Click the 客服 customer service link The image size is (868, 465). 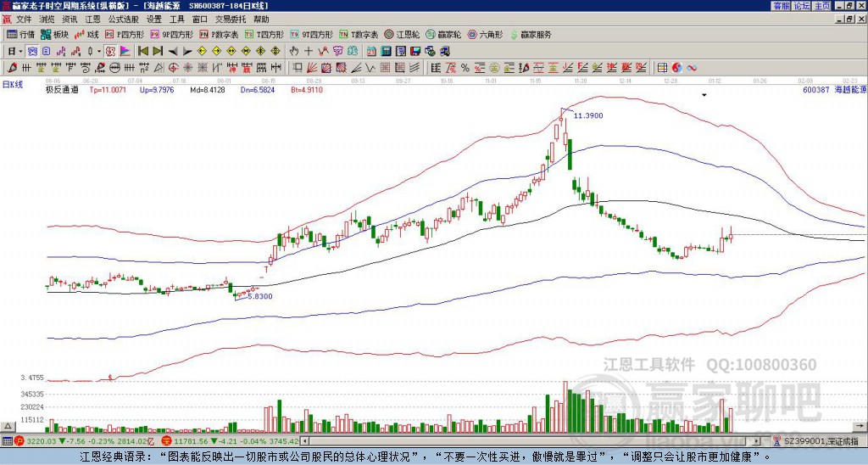point(781,5)
